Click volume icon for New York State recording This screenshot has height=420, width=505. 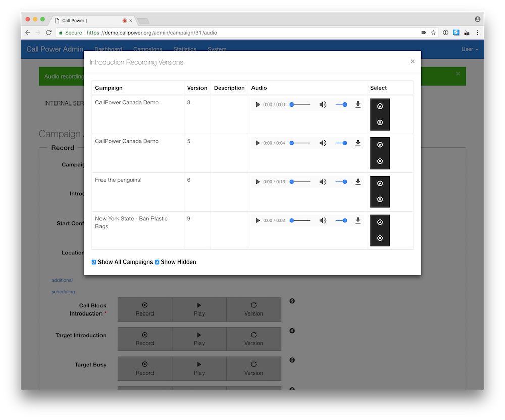click(323, 221)
